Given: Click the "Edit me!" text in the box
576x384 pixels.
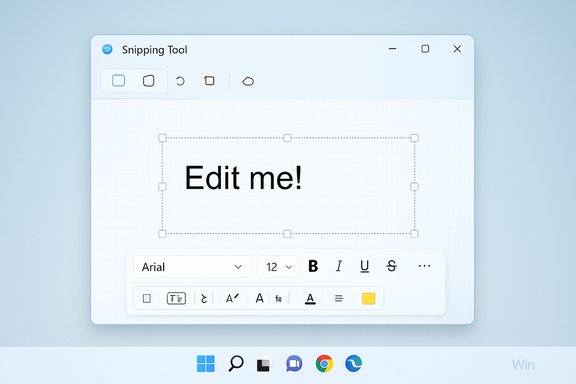Looking at the screenshot, I should [x=243, y=178].
